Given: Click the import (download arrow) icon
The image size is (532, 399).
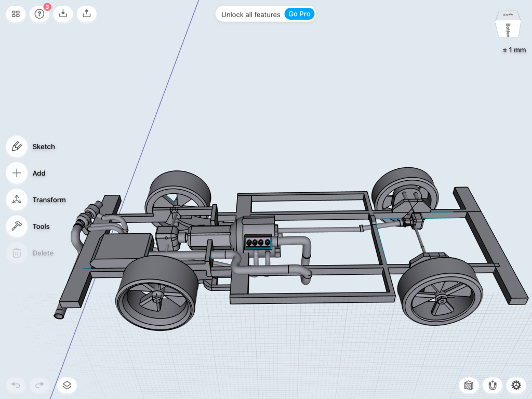Looking at the screenshot, I should 63,14.
